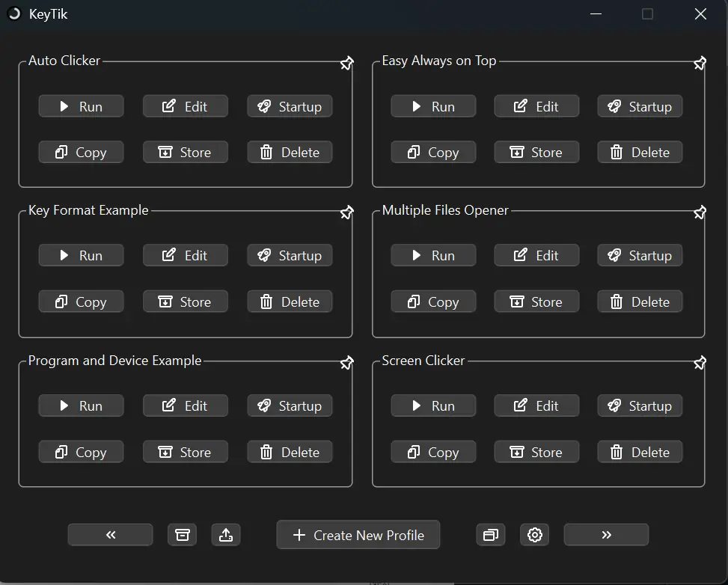Click the export profile upload icon

click(x=226, y=535)
